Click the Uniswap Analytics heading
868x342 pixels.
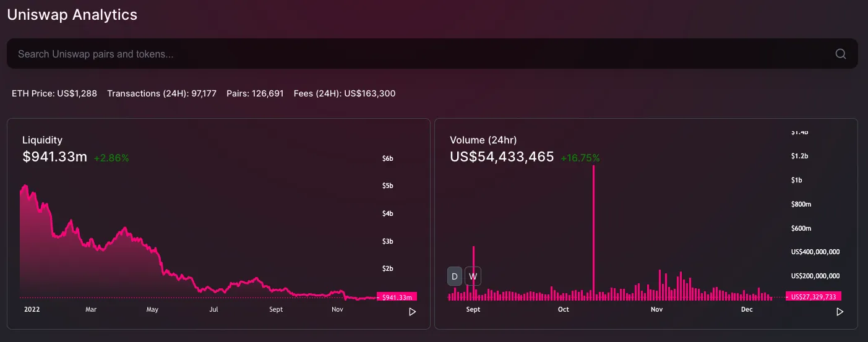(72, 15)
